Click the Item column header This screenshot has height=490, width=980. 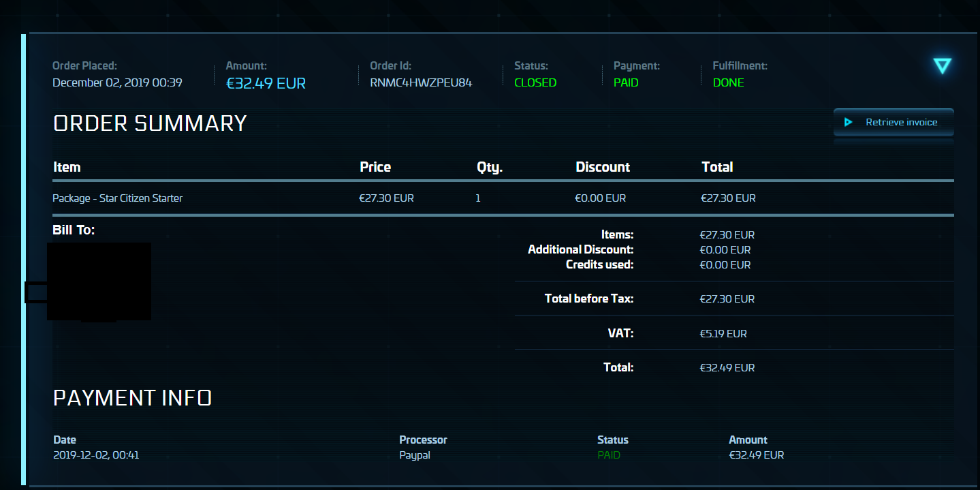(67, 167)
